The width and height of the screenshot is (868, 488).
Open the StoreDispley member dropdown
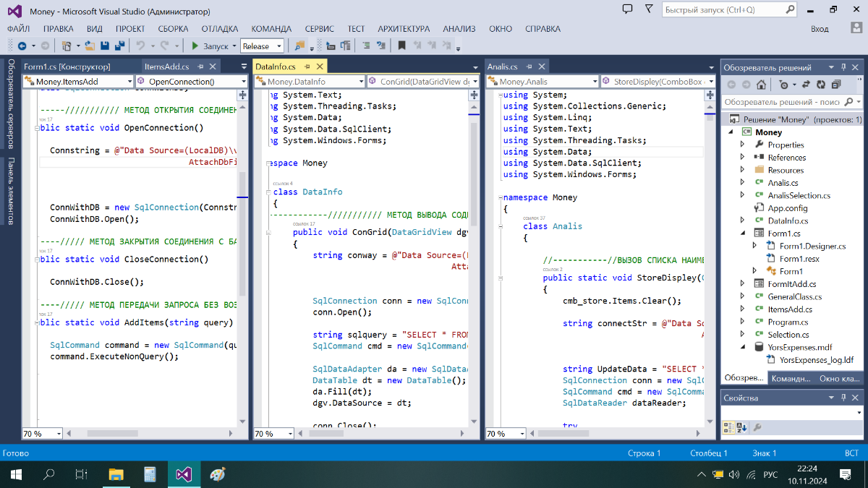658,82
